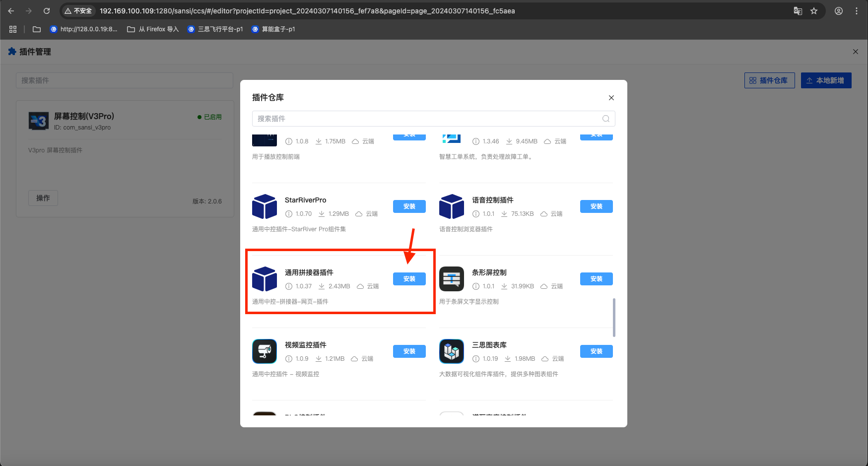Click the 视频监控插件 version info icon
The height and width of the screenshot is (466, 868).
(289, 359)
